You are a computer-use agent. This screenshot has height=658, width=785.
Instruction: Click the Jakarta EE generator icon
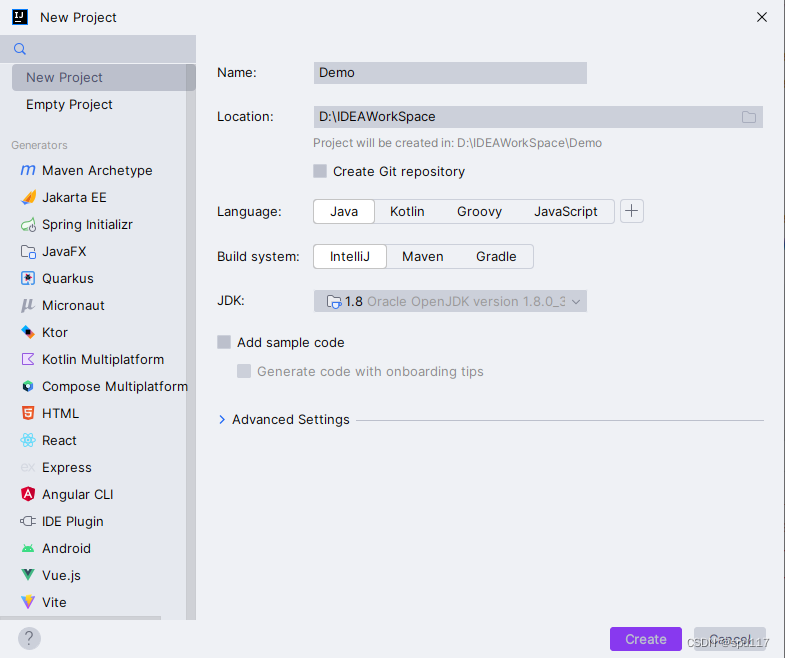coord(28,197)
